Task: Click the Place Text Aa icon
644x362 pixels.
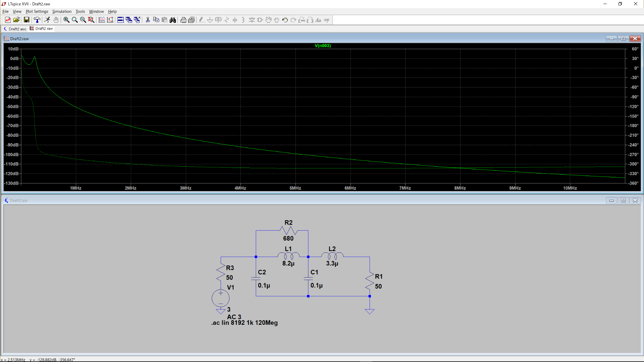Action: point(318,20)
